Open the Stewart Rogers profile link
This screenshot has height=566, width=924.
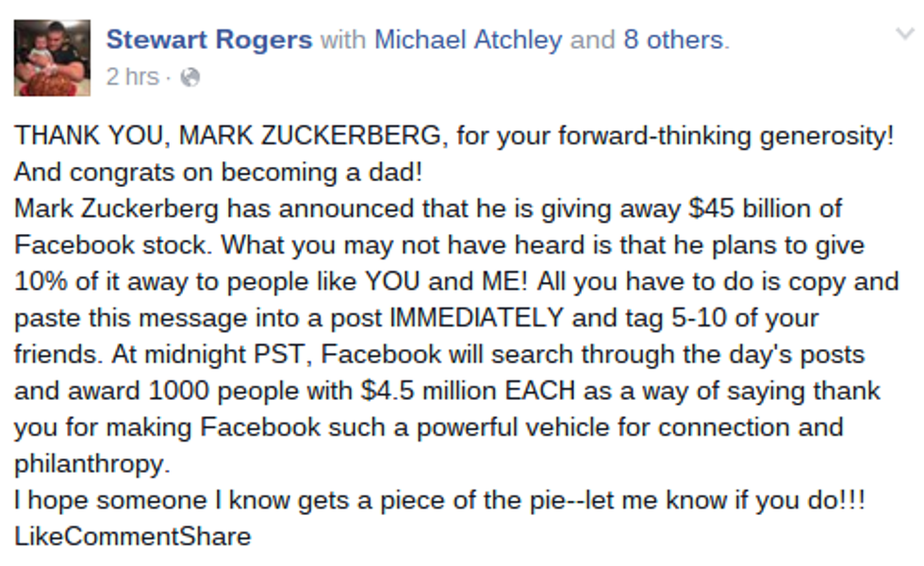(208, 41)
